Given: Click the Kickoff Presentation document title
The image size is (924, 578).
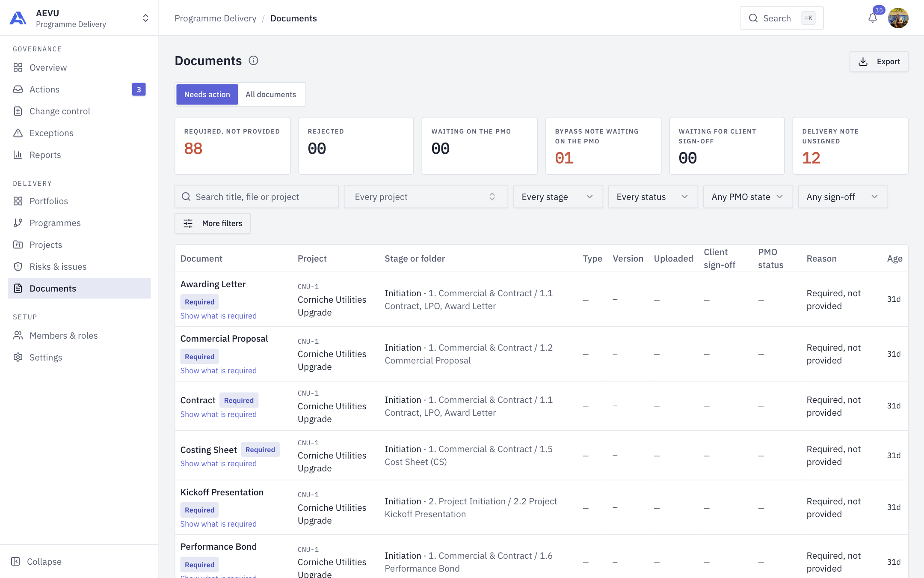Looking at the screenshot, I should tap(222, 492).
